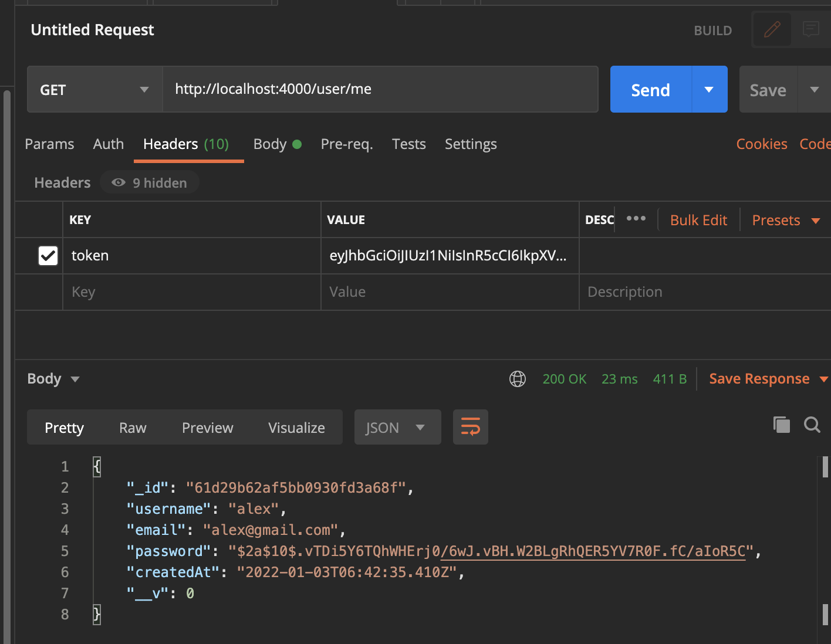Open the JSON format dropdown
This screenshot has width=831, height=644.
point(397,428)
